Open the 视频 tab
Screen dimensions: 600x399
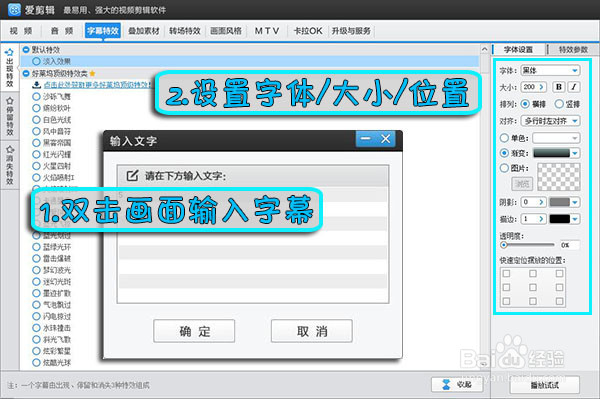tap(21, 31)
